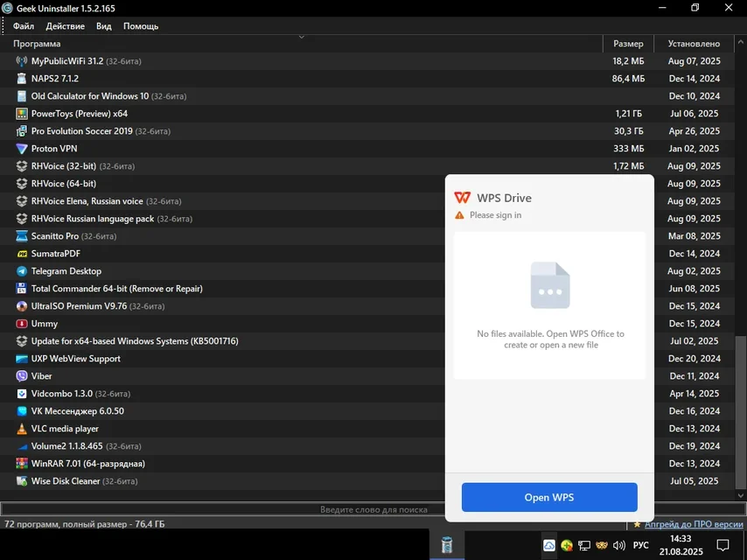747x560 pixels.
Task: Click the Aug 07, 2025 date cell
Action: click(x=695, y=61)
